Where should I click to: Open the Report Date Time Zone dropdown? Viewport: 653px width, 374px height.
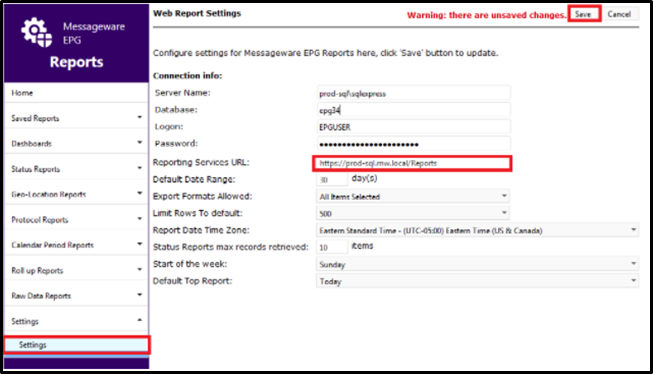coord(477,230)
